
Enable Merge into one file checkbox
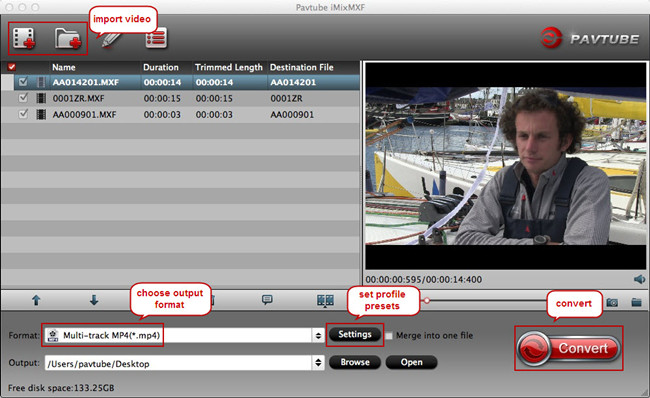pos(389,336)
